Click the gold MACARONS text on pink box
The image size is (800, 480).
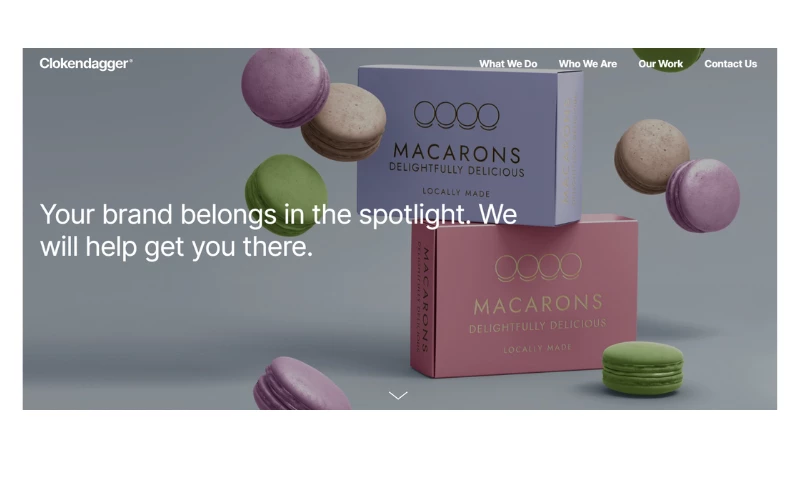538,304
